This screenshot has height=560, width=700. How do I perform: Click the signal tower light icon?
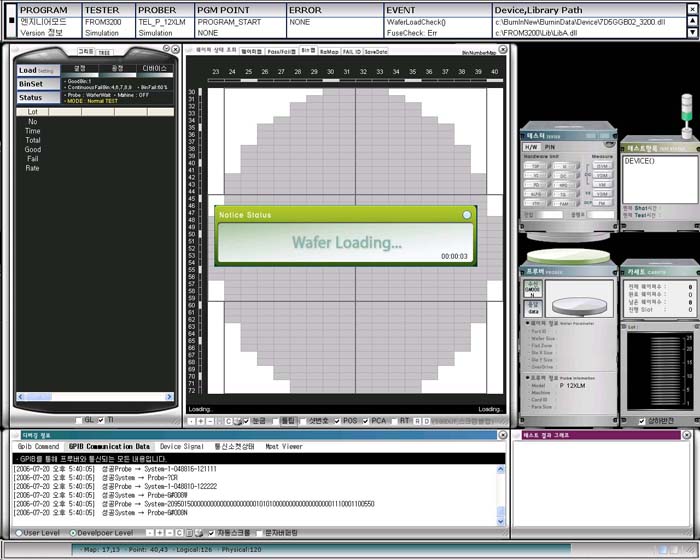[x=687, y=116]
